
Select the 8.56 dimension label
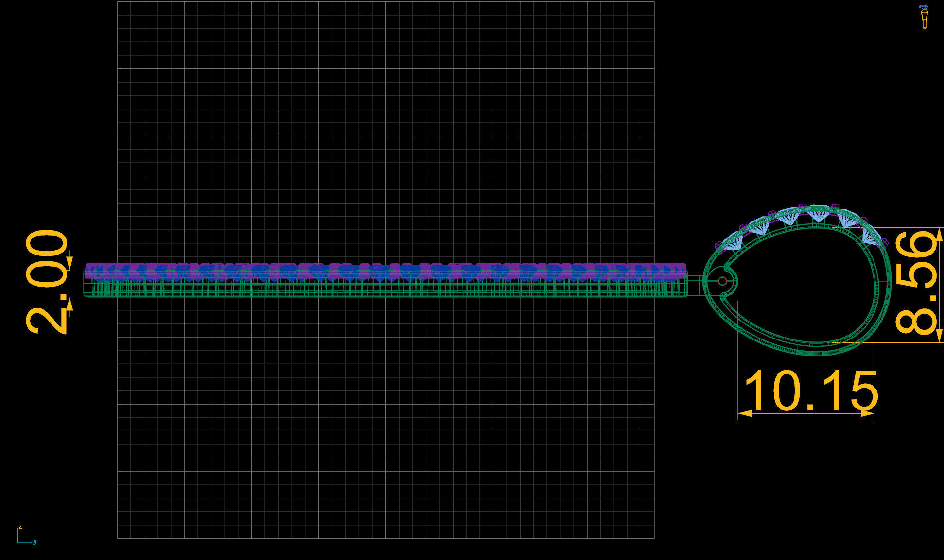[x=916, y=284]
